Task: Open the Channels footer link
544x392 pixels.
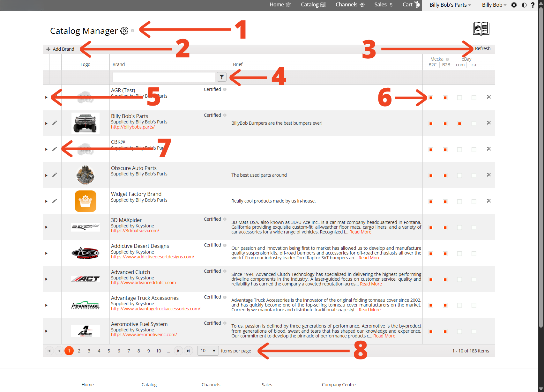Action: pos(211,385)
